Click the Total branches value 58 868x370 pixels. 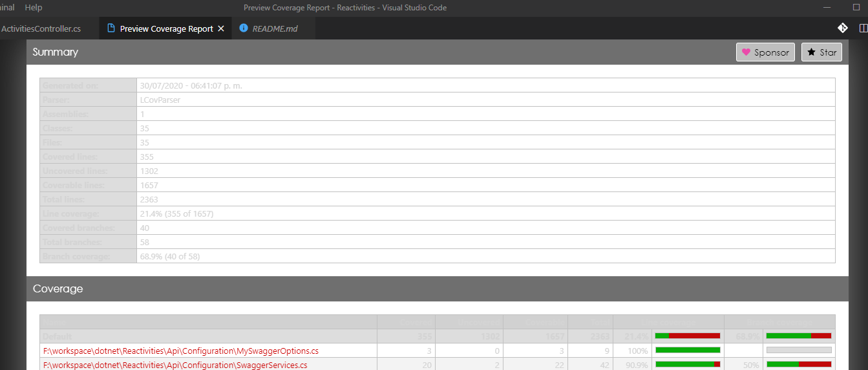[x=145, y=242]
